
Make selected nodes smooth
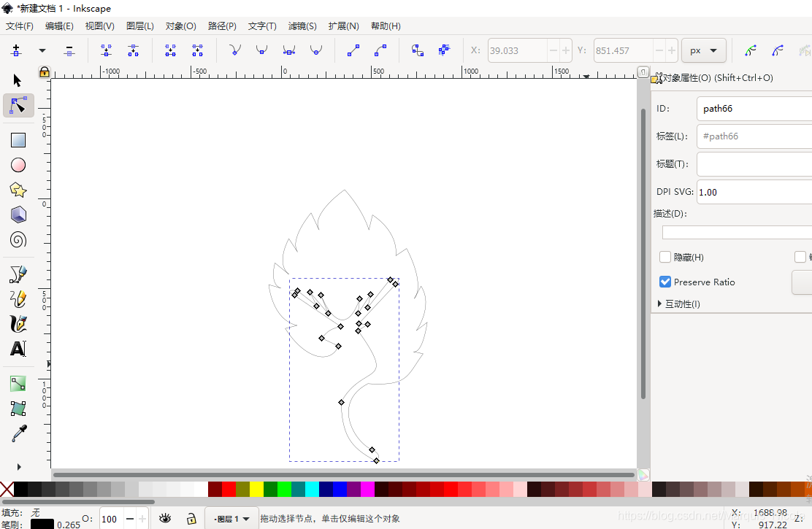(x=262, y=50)
